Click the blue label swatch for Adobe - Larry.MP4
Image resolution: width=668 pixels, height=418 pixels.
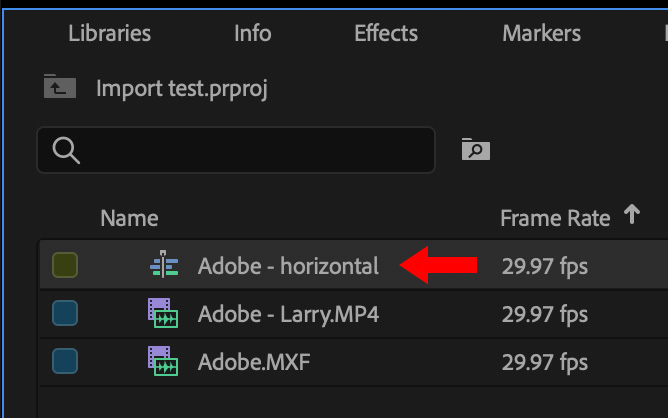[65, 314]
